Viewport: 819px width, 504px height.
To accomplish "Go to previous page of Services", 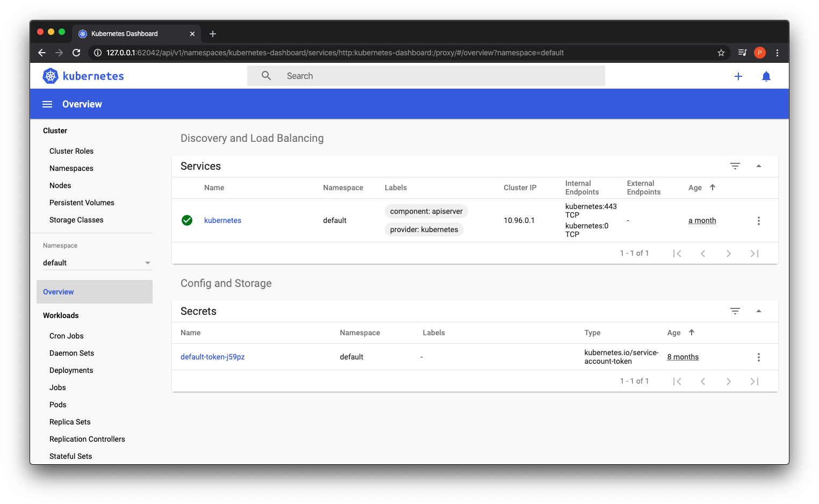I will pyautogui.click(x=703, y=254).
